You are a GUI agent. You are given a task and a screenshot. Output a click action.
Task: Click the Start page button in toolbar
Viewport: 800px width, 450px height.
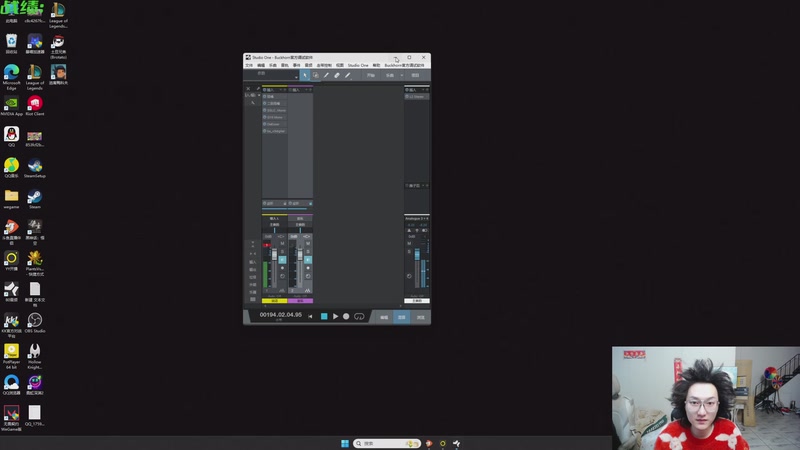[x=371, y=76]
